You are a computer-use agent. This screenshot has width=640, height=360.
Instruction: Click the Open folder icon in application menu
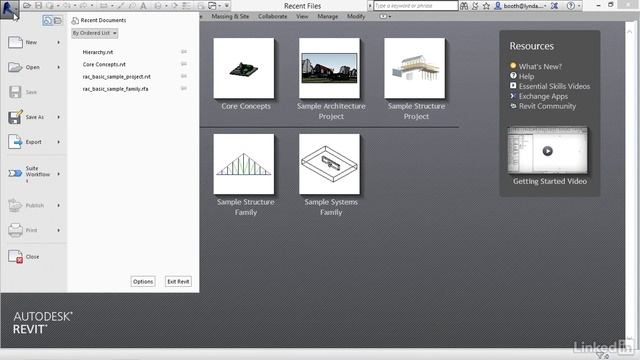click(15, 67)
